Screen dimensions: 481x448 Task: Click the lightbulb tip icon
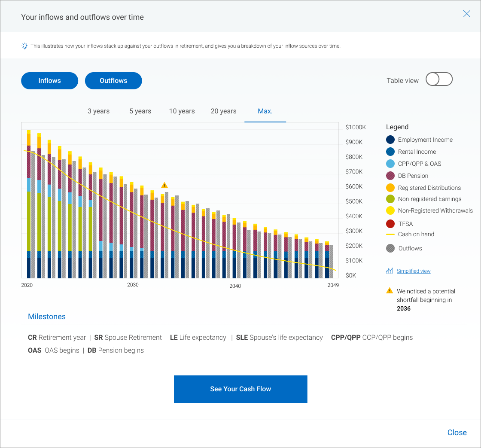pos(25,46)
